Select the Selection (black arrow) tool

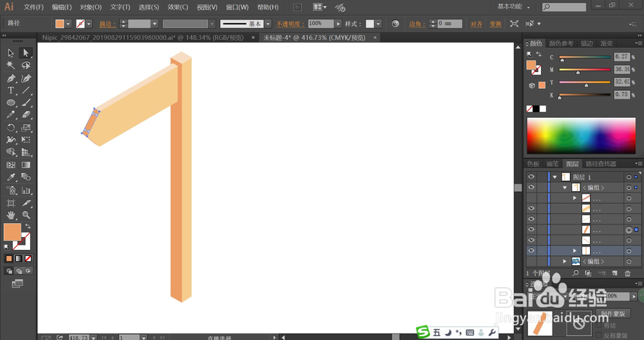pyautogui.click(x=11, y=53)
